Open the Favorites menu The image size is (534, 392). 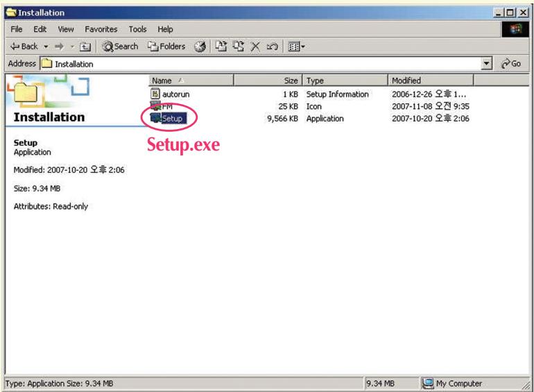101,29
